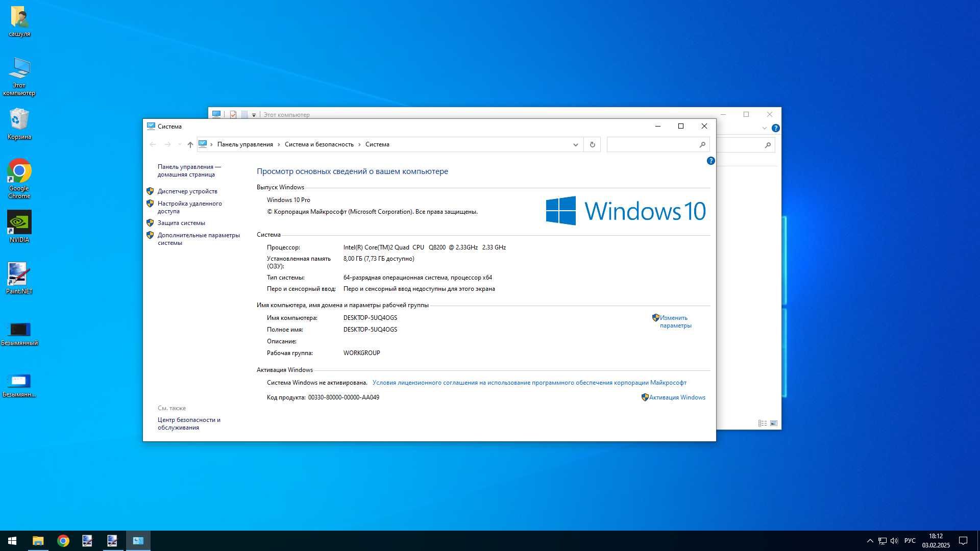Viewport: 980px width, 551px height.
Task: Open the Windows Start menu
Action: [x=12, y=541]
